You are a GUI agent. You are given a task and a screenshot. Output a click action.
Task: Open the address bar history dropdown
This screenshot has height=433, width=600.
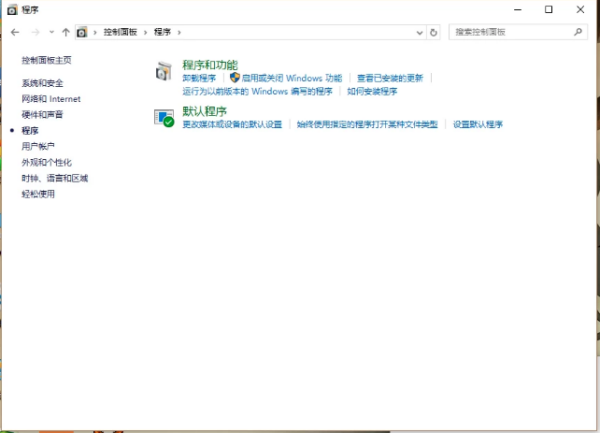(419, 33)
